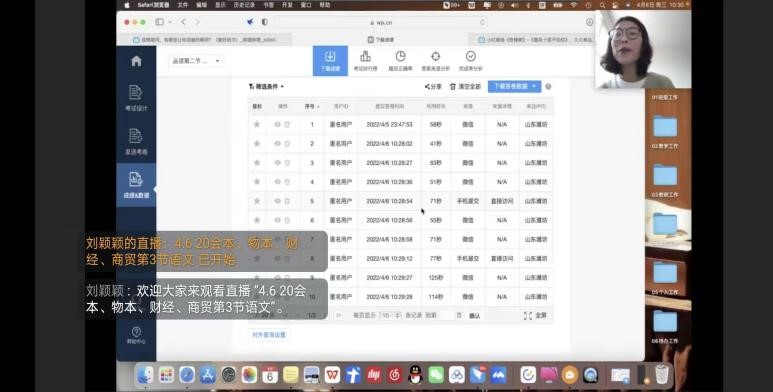This screenshot has width=773, height=392.
Task: Open the crosshair source analysis icon
Action: click(435, 61)
